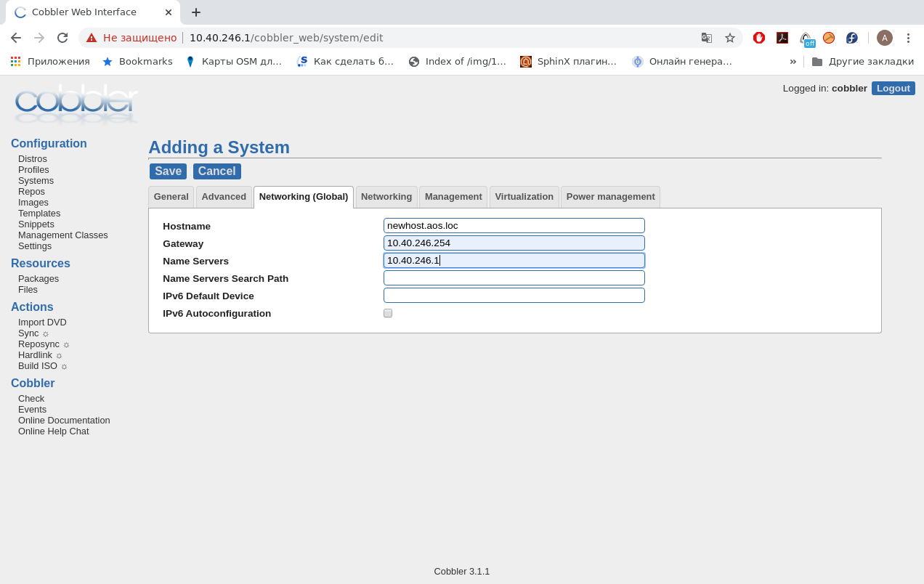Screen dimensions: 924x584
Task: Open the Другие закладки bookmarks folder
Action: (x=862, y=62)
